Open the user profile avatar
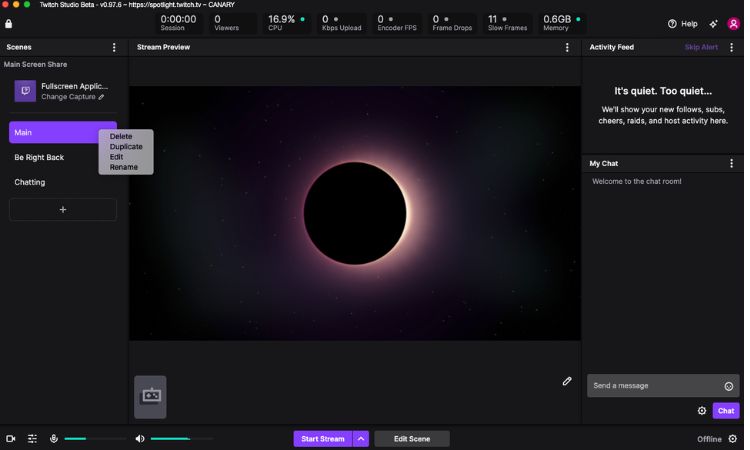The image size is (750, 450). [733, 23]
